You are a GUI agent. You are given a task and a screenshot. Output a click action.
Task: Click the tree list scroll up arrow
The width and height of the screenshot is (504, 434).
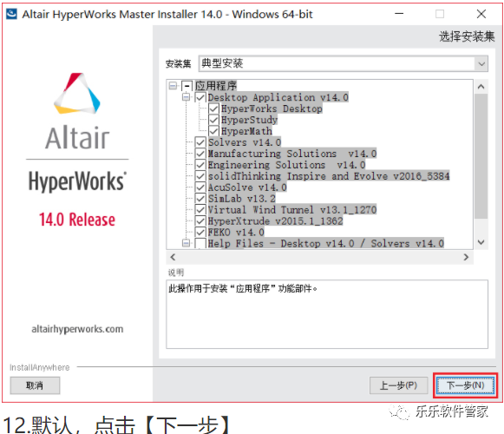point(481,87)
